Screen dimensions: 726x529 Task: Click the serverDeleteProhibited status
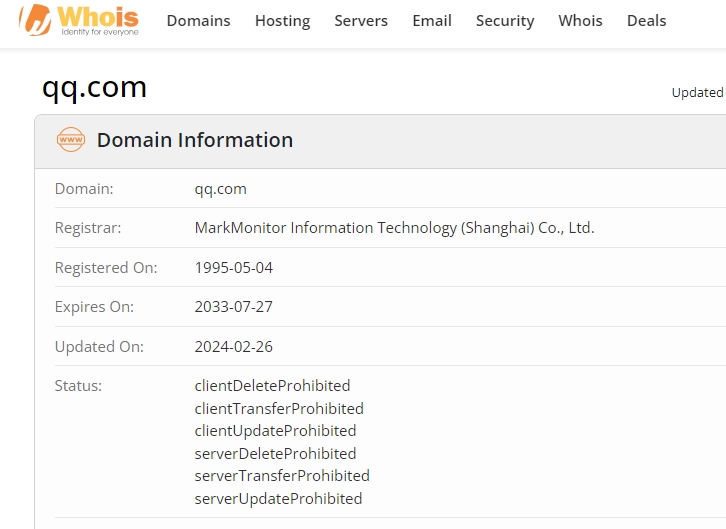pyautogui.click(x=275, y=453)
